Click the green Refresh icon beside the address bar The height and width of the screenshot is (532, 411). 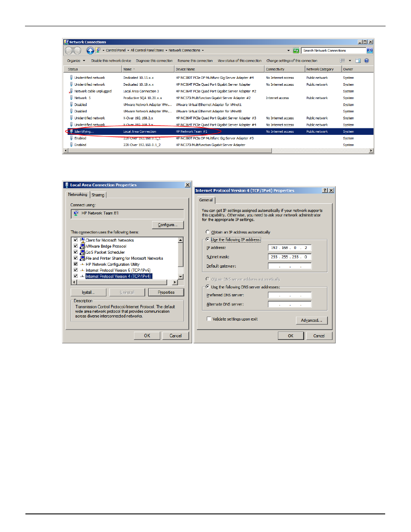point(296,50)
